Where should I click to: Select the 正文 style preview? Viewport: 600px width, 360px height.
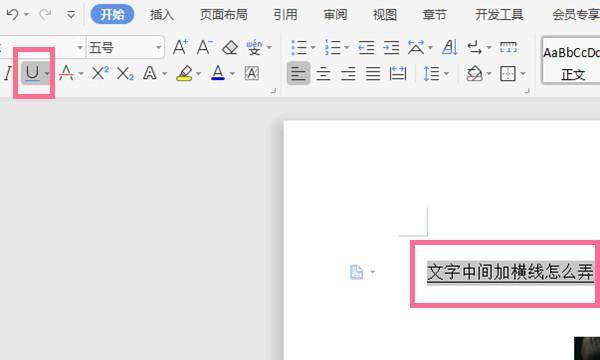572,60
